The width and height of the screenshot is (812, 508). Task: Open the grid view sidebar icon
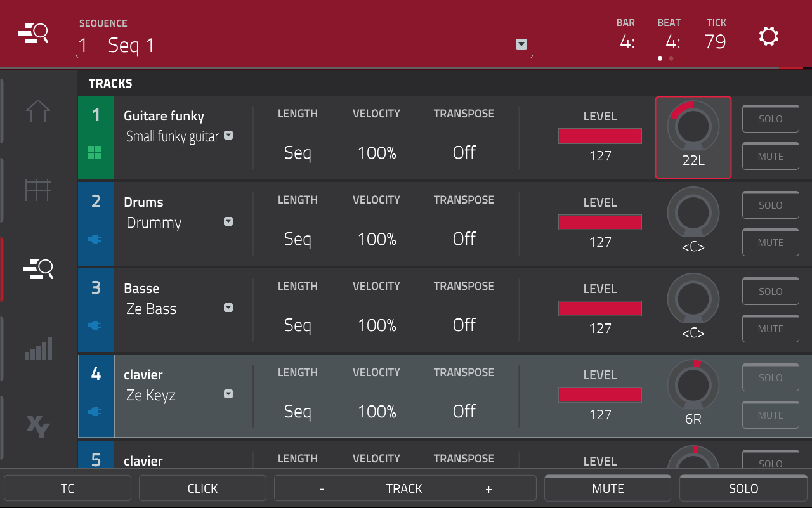tap(38, 190)
